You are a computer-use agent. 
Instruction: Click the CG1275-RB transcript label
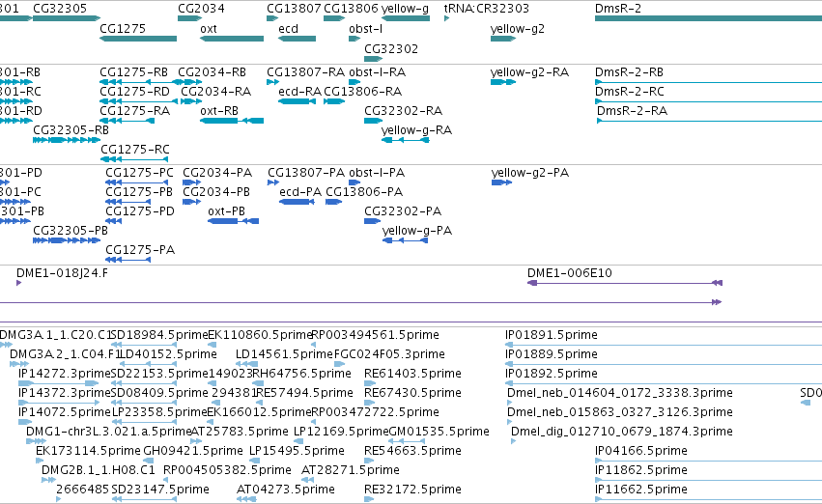[133, 71]
